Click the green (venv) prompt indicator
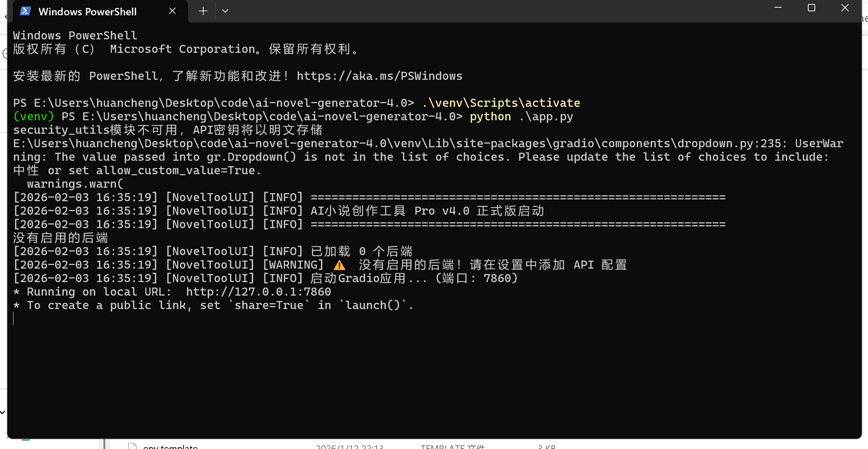Viewport: 868px width, 449px height. tap(34, 117)
